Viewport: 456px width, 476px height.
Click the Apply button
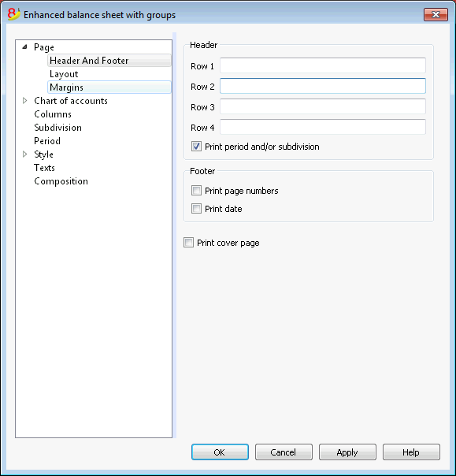click(x=347, y=452)
